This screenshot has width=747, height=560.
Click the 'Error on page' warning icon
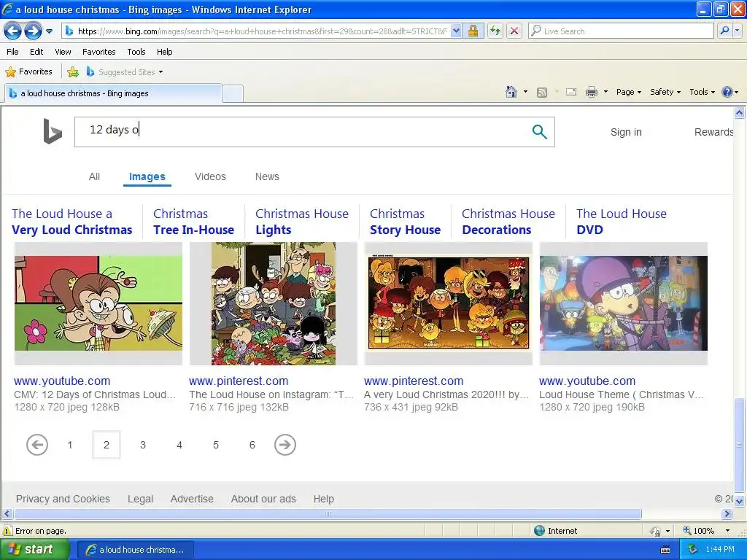coord(7,531)
